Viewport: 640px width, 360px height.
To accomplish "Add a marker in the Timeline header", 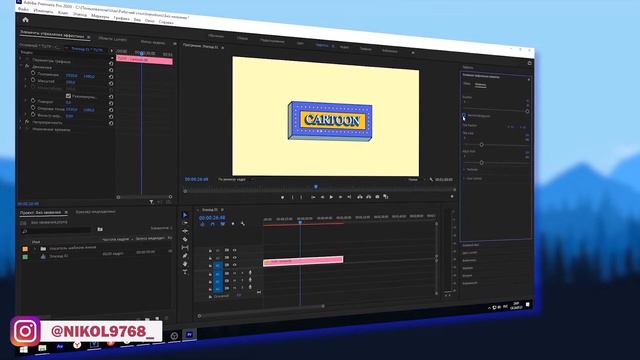I will (x=233, y=224).
